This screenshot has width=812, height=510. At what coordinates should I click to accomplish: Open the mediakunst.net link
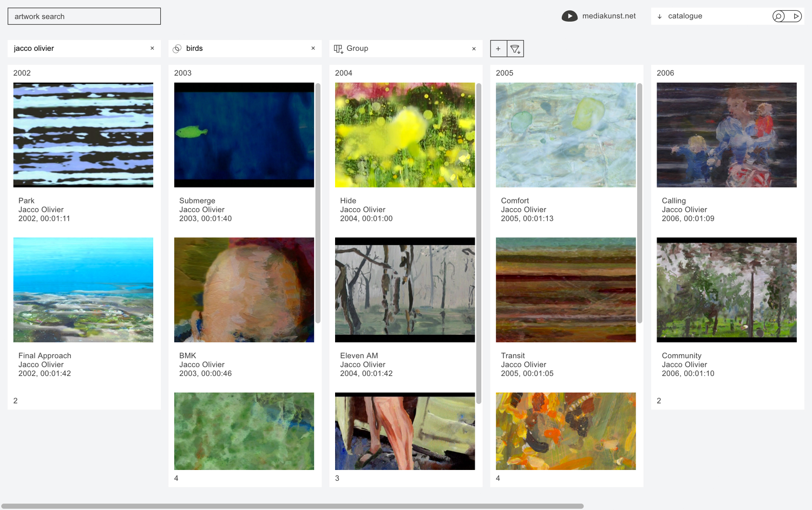pos(609,16)
